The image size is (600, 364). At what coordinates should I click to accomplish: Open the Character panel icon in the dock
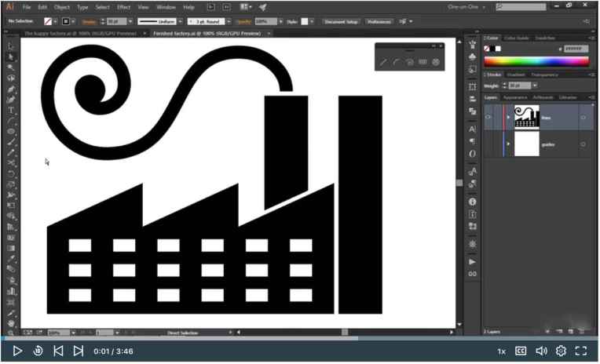coord(472,129)
